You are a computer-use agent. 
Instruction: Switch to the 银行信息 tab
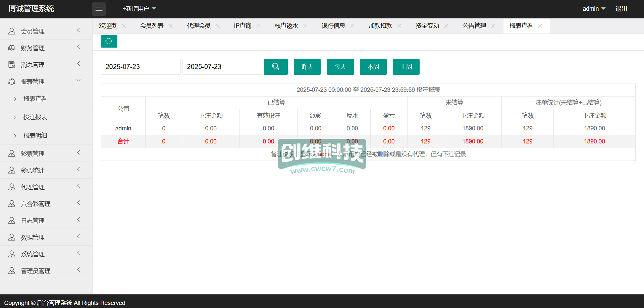click(333, 26)
